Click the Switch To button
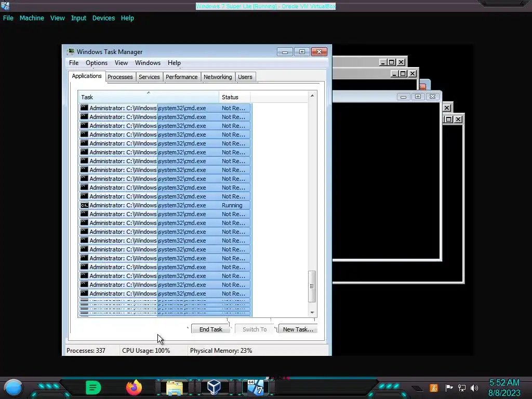Image resolution: width=532 pixels, height=399 pixels. coord(255,329)
